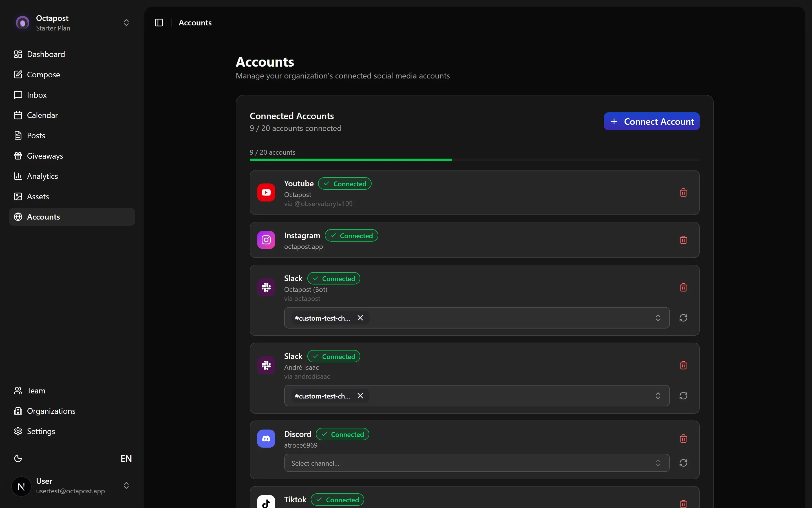This screenshot has height=508, width=812.
Task: Refresh channels for Slack Octapost (Bot)
Action: pos(683,318)
